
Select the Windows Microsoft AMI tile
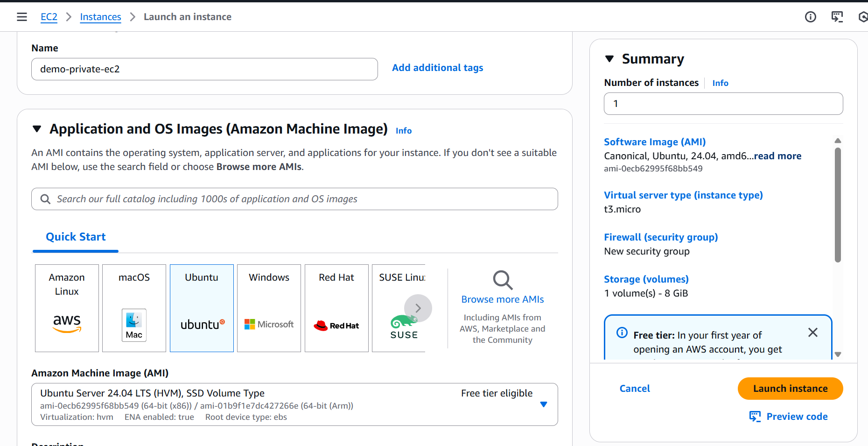point(269,308)
